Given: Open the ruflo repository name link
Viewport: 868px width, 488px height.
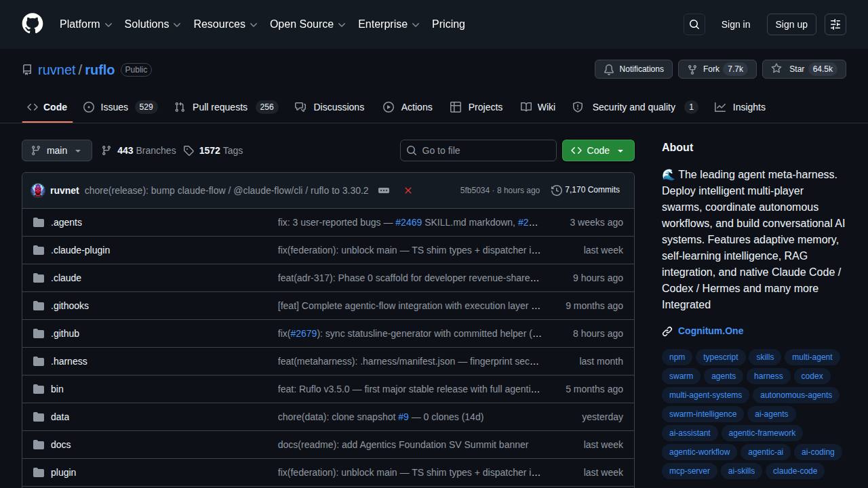Looking at the screenshot, I should click(100, 70).
